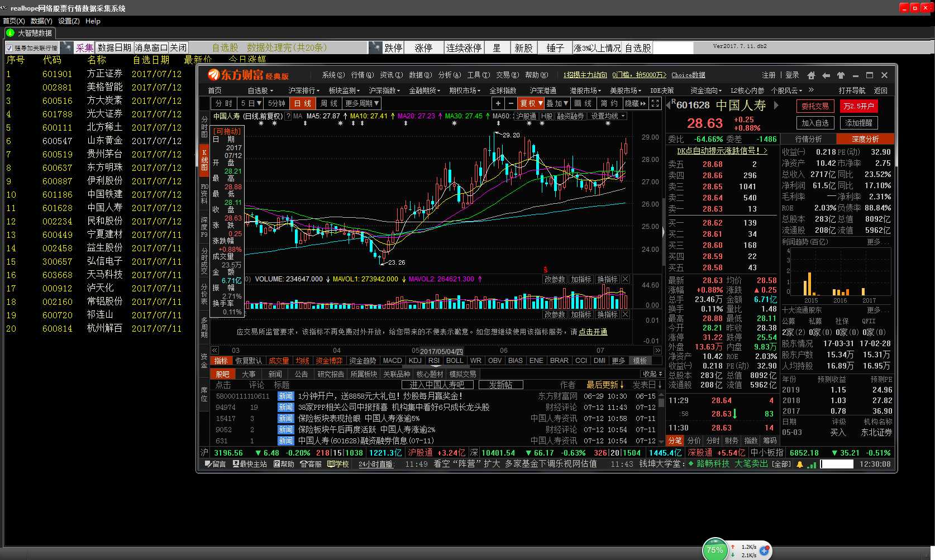The width and height of the screenshot is (935, 560).
Task: Click the bell notification icon
Action: [x=800, y=464]
